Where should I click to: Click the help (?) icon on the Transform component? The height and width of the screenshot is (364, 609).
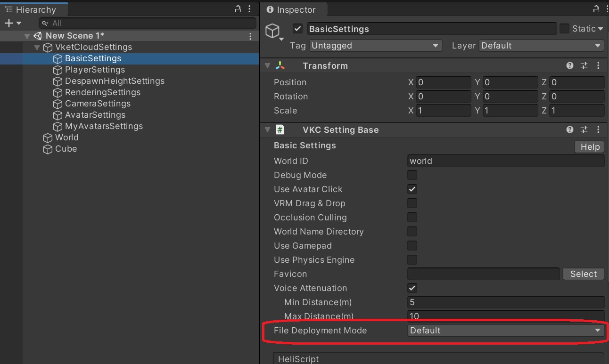pyautogui.click(x=569, y=65)
